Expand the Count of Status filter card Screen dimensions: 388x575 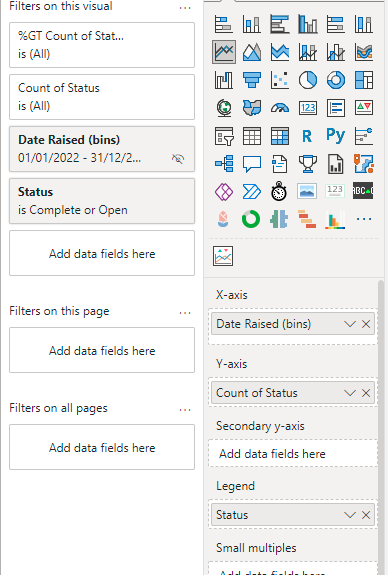[102, 97]
